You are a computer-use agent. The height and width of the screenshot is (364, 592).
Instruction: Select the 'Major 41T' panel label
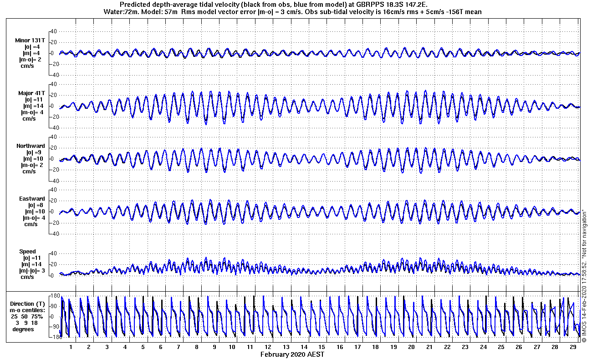[x=31, y=93]
